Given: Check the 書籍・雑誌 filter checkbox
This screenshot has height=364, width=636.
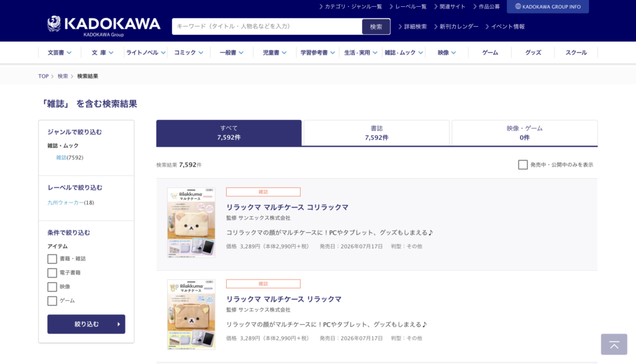Looking at the screenshot, I should click(52, 259).
